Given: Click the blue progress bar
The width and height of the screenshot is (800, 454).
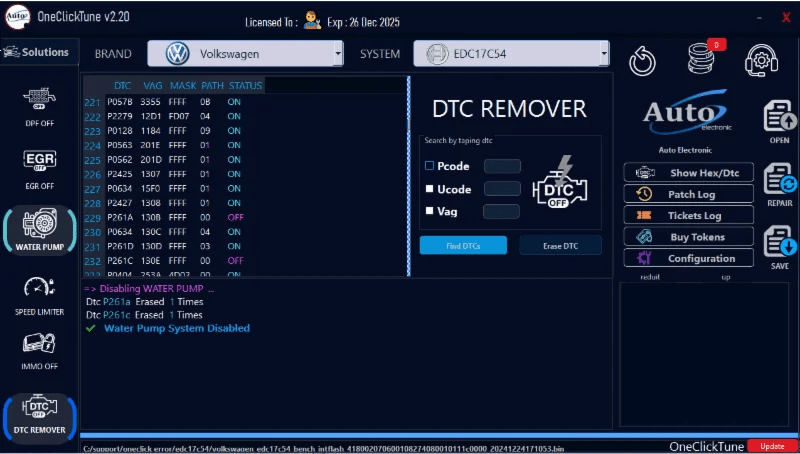Looking at the screenshot, I should pyautogui.click(x=438, y=436).
